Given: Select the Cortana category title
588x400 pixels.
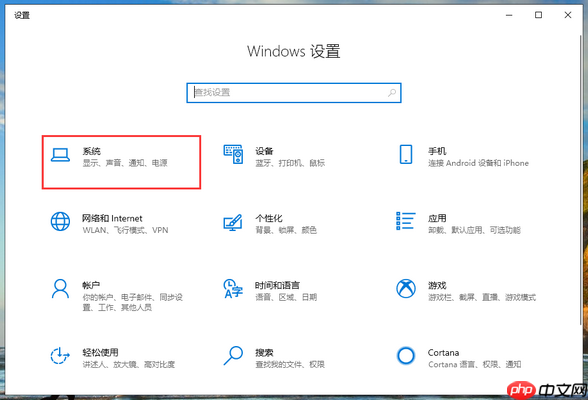Looking at the screenshot, I should (x=443, y=352).
